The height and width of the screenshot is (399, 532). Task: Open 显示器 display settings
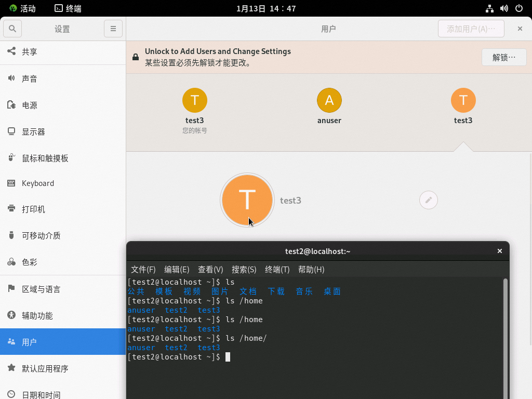point(33,132)
